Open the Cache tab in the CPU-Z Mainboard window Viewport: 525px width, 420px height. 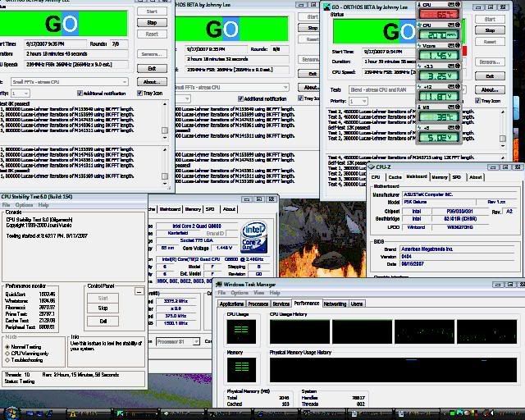tap(395, 177)
